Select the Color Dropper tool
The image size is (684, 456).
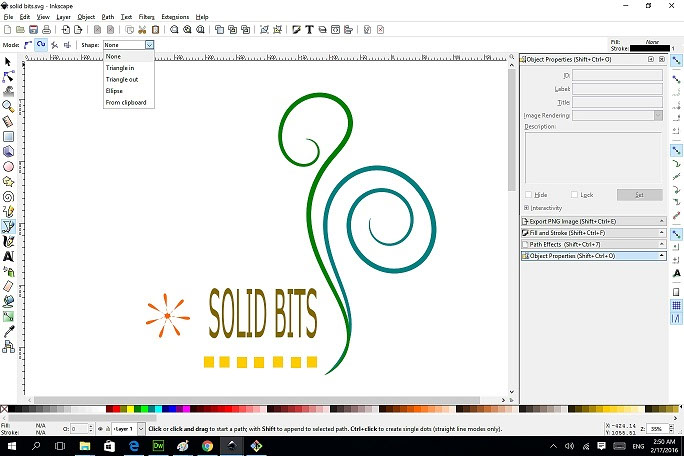tap(8, 332)
